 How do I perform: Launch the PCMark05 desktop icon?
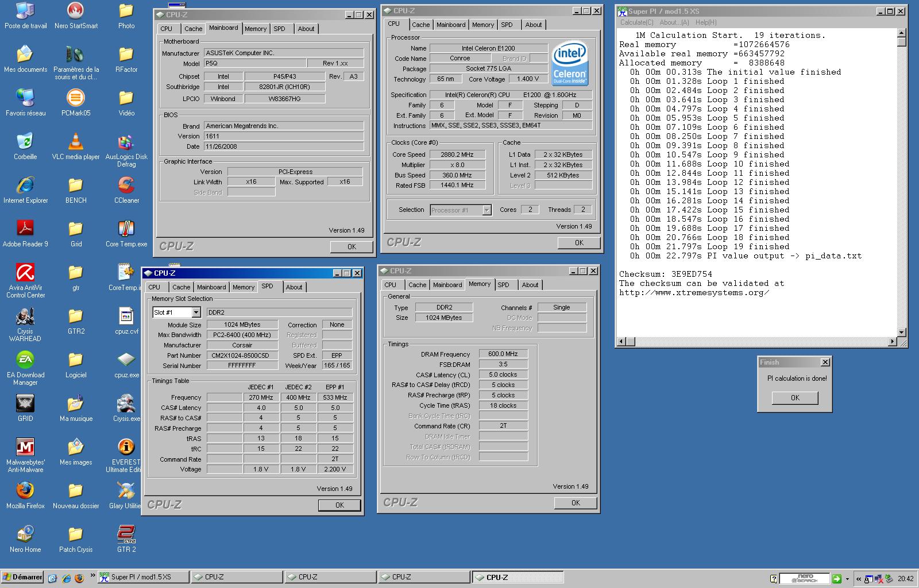(76, 103)
